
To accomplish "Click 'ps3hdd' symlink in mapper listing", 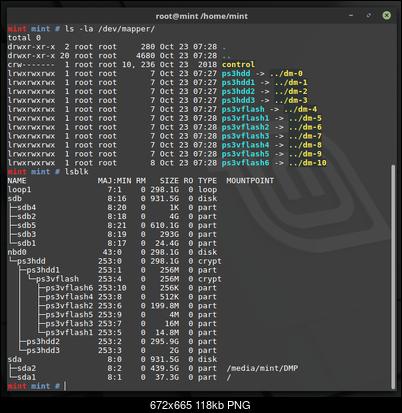I will pos(236,74).
